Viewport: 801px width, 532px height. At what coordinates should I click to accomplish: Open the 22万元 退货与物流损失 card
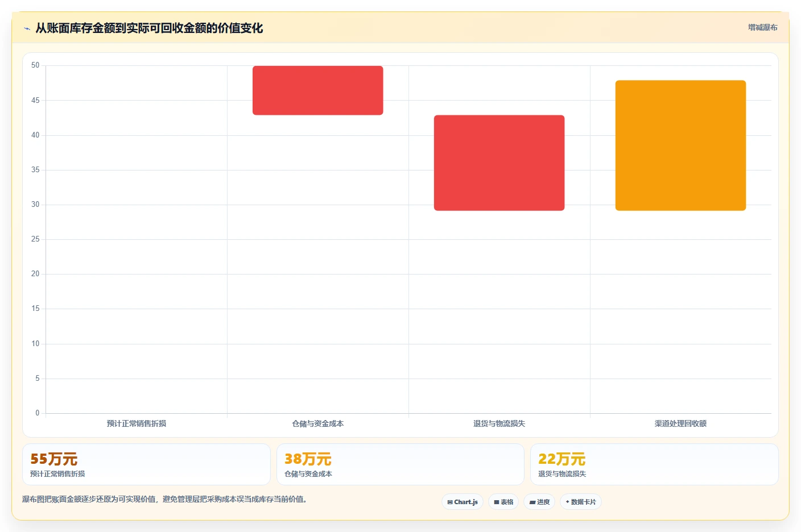654,464
